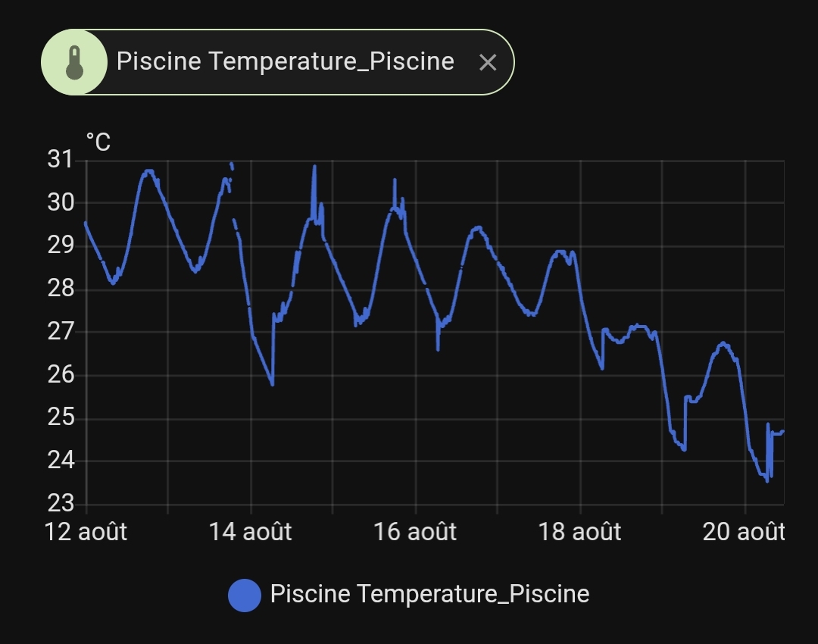Select the Piscine Temperature_Piscine chip label

[285, 61]
